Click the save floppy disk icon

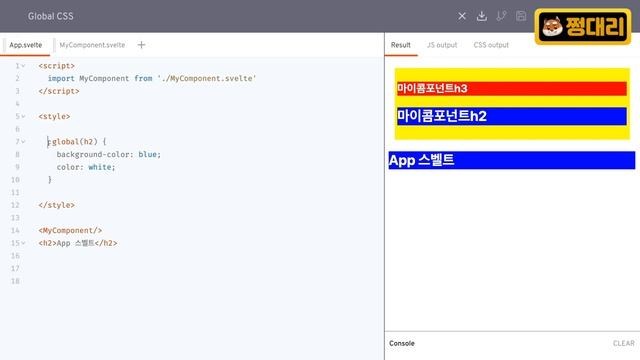pyautogui.click(x=521, y=16)
